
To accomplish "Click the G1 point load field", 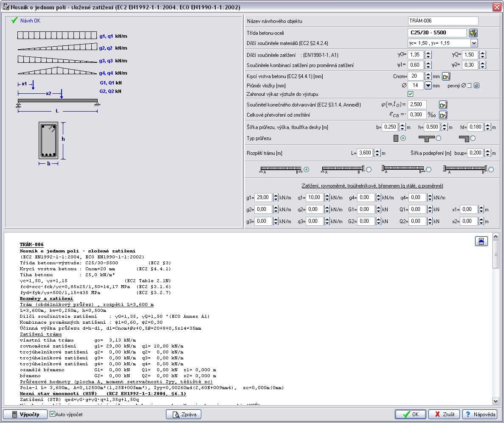I will tap(366, 210).
